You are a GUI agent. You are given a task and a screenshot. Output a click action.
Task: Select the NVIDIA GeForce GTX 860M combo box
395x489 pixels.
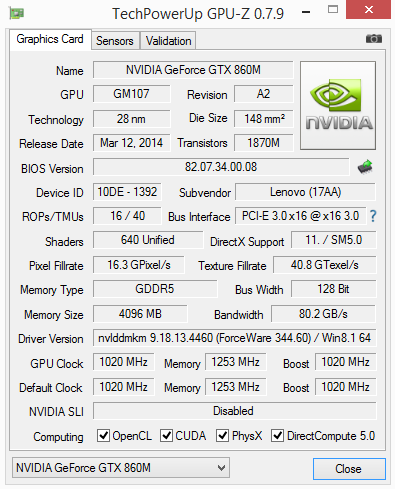tap(121, 468)
